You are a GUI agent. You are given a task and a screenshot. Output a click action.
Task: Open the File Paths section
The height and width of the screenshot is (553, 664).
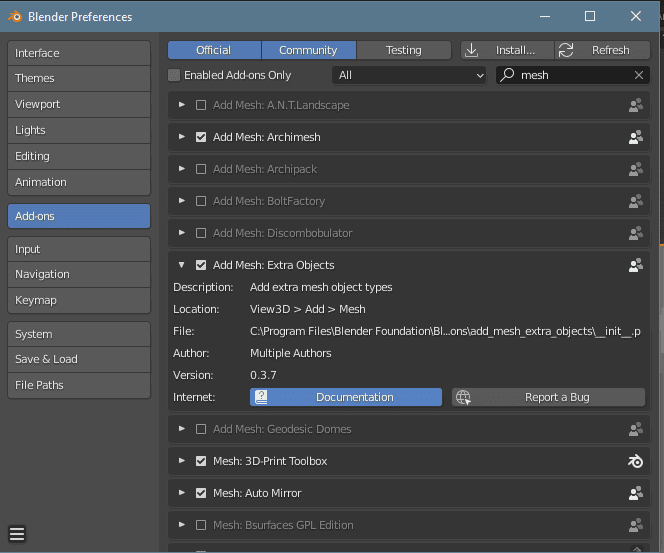click(79, 385)
